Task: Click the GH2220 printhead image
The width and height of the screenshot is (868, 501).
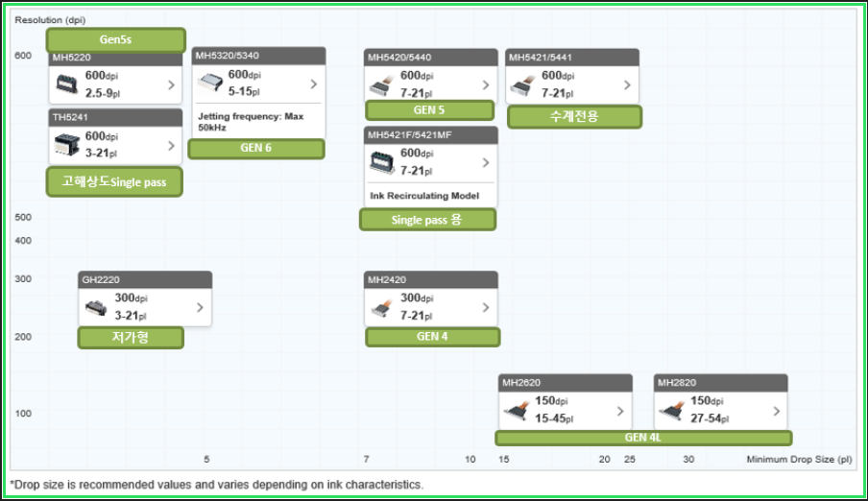Action: coord(98,307)
